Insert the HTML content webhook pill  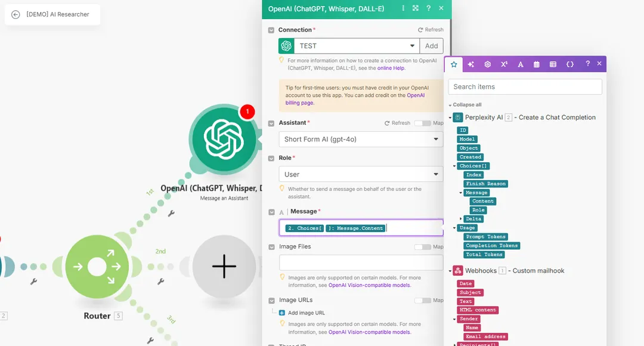[x=478, y=310]
